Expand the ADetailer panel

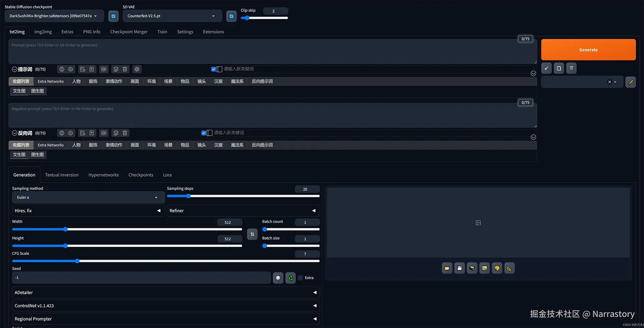(166, 292)
